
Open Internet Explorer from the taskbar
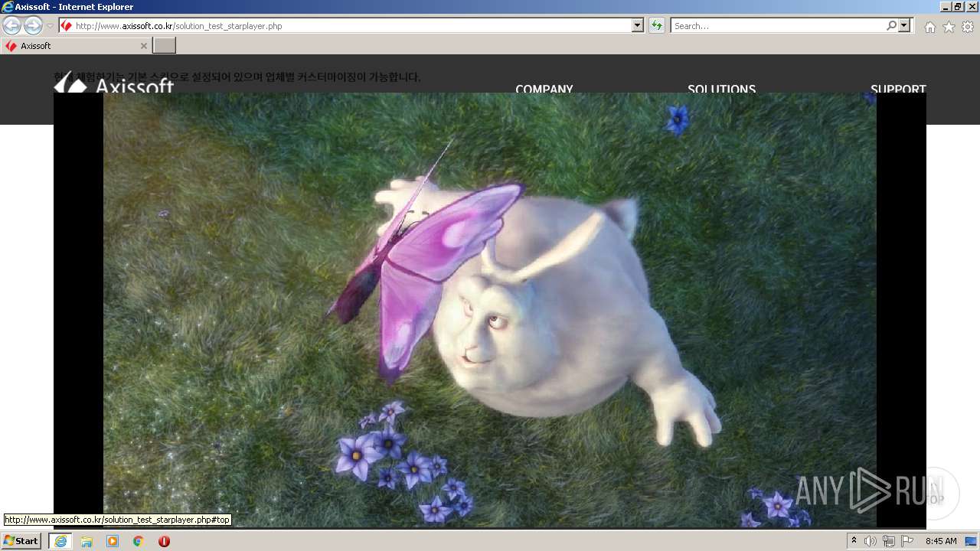click(x=60, y=541)
